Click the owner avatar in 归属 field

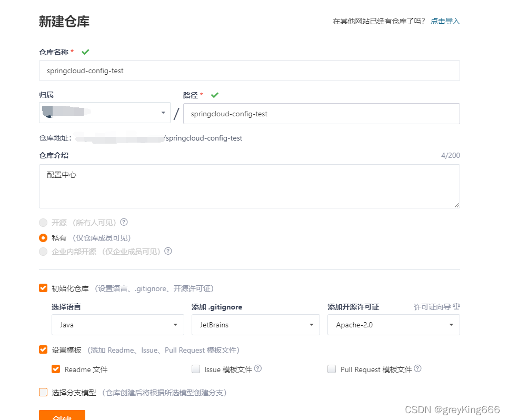tap(47, 112)
